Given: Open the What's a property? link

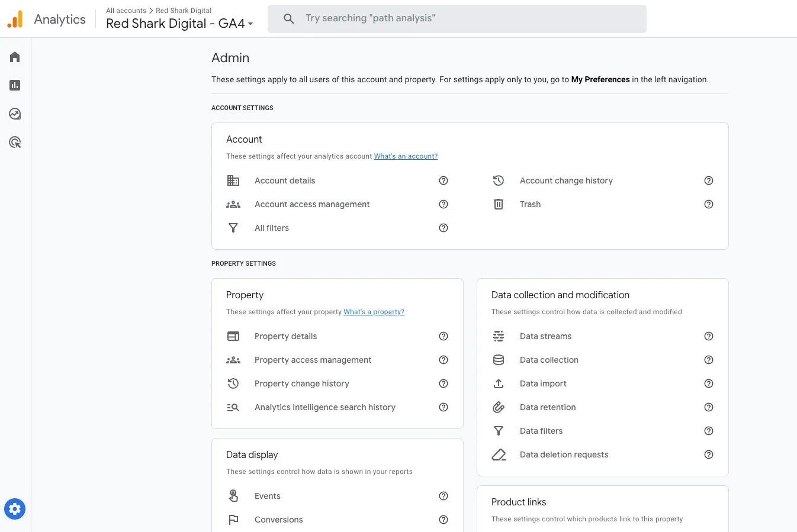Looking at the screenshot, I should pos(374,312).
